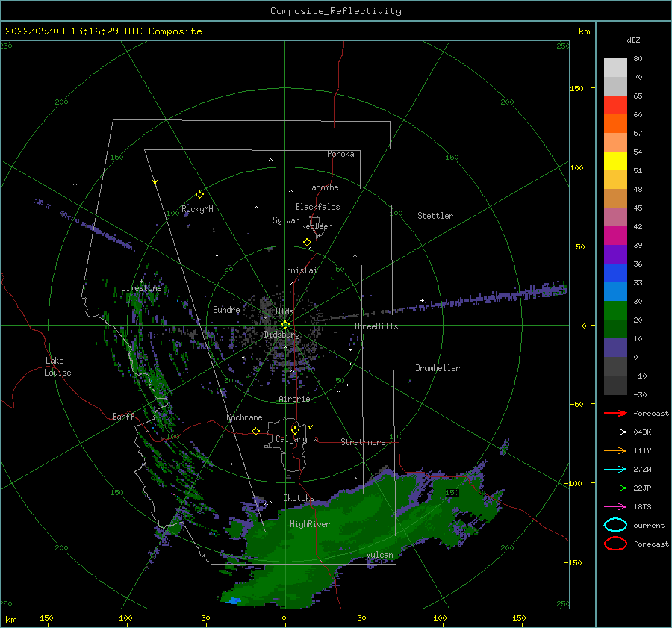This screenshot has height=628, width=672.
Task: Click the Lake Louise label
Action: pyautogui.click(x=57, y=367)
